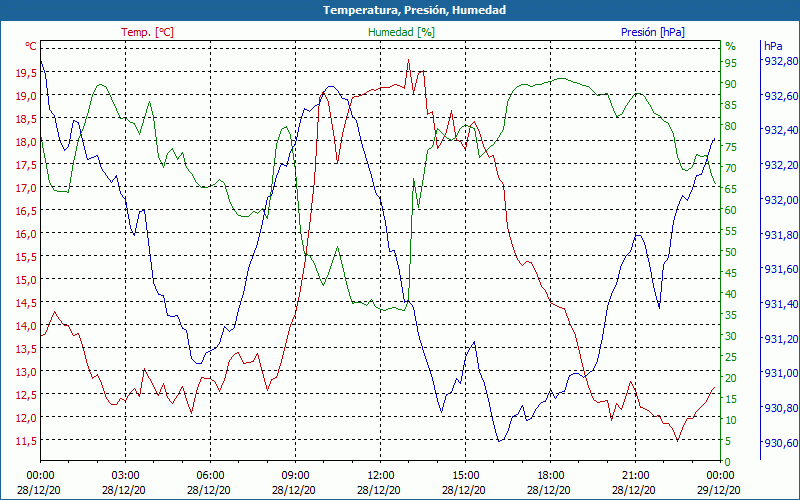Select the blue Presión [hPa] legend label
Viewport: 800px width, 500px height.
point(653,32)
